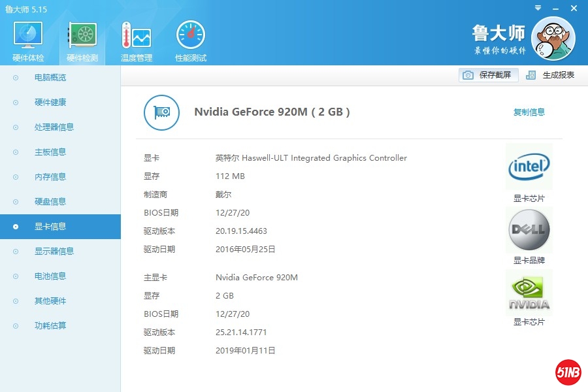Click the Intel graphics chip logo
Image resolution: width=588 pixels, height=392 pixels.
point(529,167)
